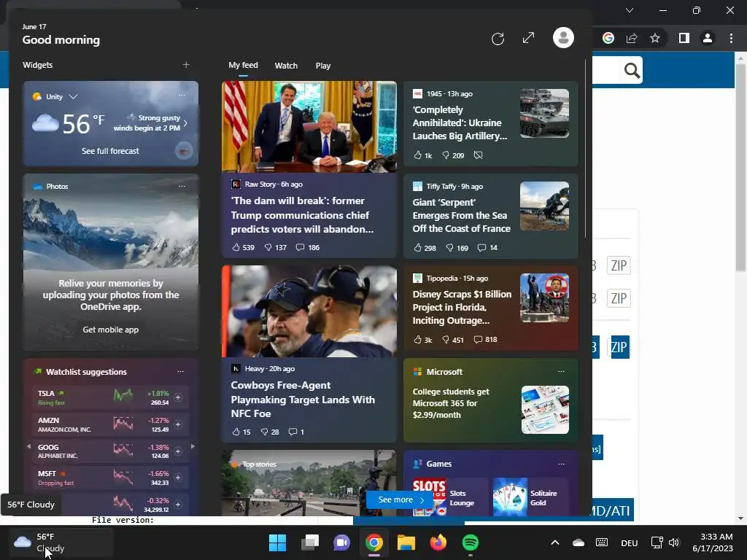Toggle Chrome side panel

pyautogui.click(x=684, y=38)
